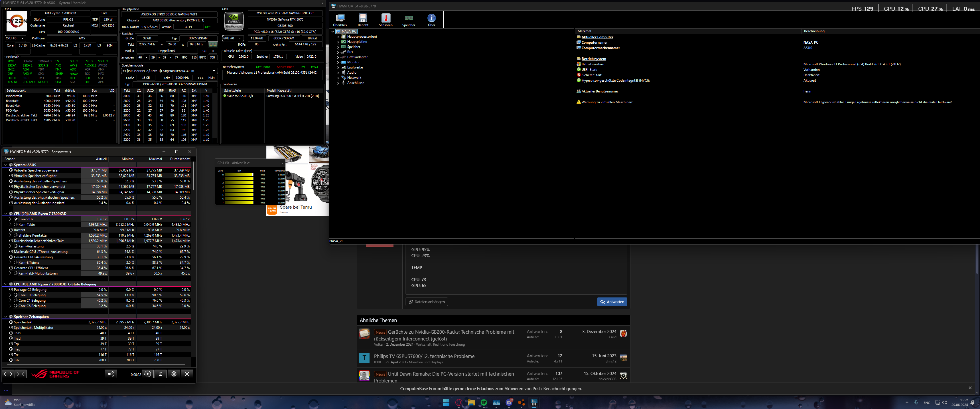Expand sensor columns with the arrows button

tap(8, 374)
